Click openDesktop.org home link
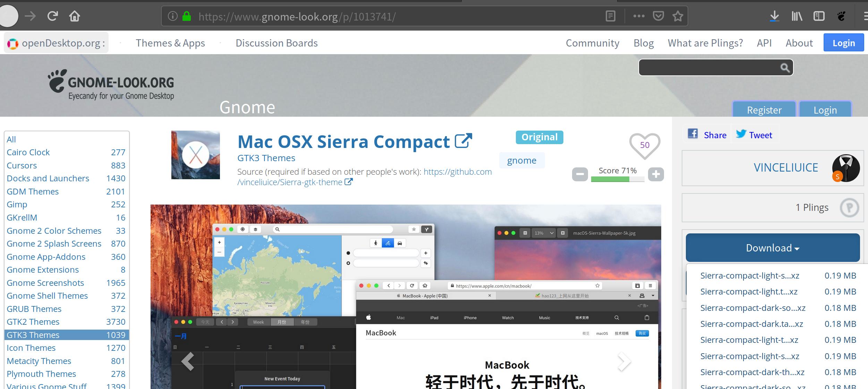Screen dimensions: 868x389 (56, 43)
